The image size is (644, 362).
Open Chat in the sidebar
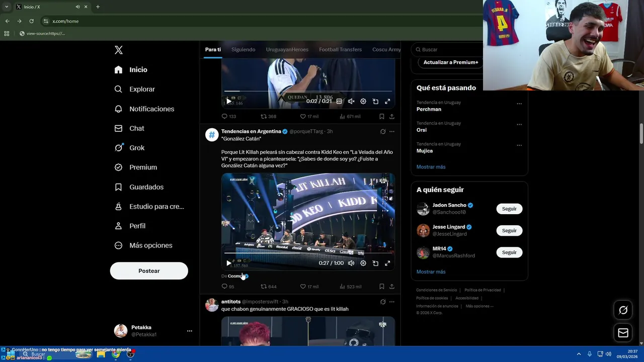[129, 128]
